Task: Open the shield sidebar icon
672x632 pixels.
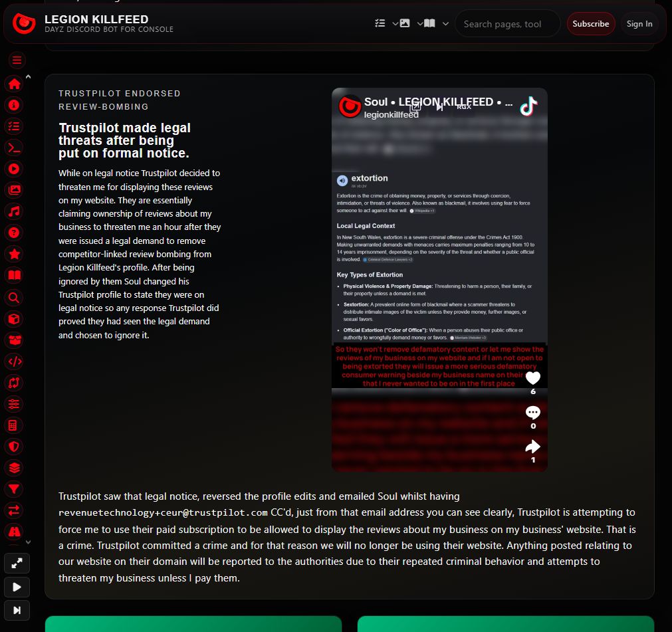Action: click(x=14, y=447)
